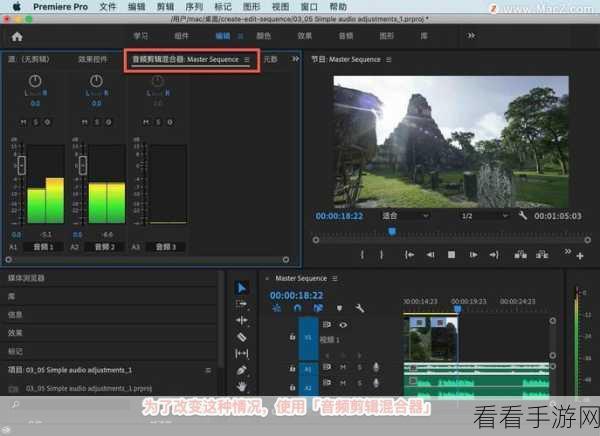Image resolution: width=600 pixels, height=436 pixels.
Task: Toggle A1 track lock in timeline
Action: coord(292,368)
